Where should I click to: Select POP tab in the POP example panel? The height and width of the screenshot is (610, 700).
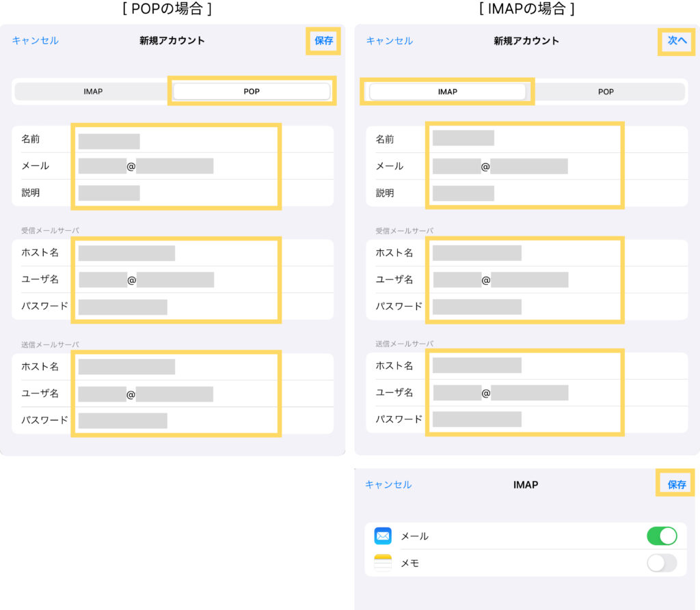point(252,92)
